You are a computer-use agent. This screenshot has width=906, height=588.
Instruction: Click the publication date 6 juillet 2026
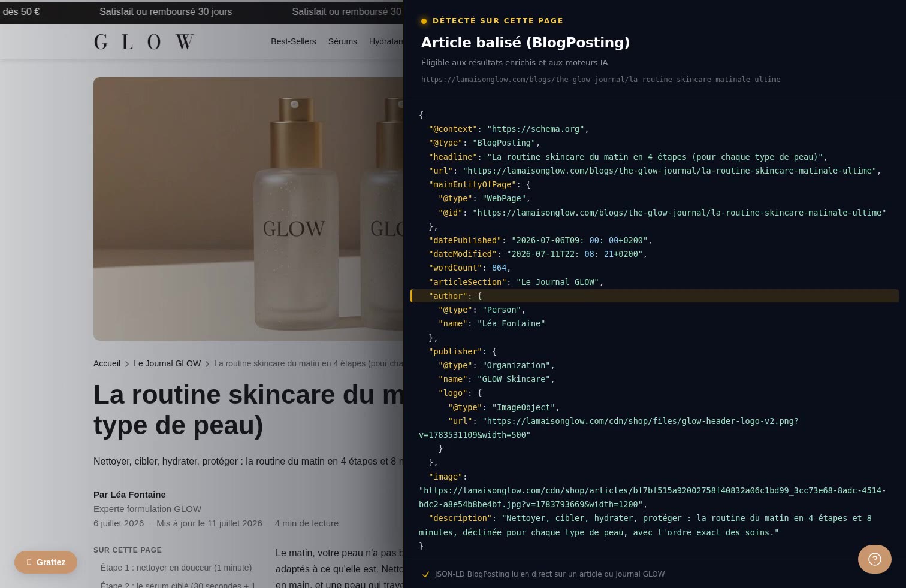pos(119,523)
